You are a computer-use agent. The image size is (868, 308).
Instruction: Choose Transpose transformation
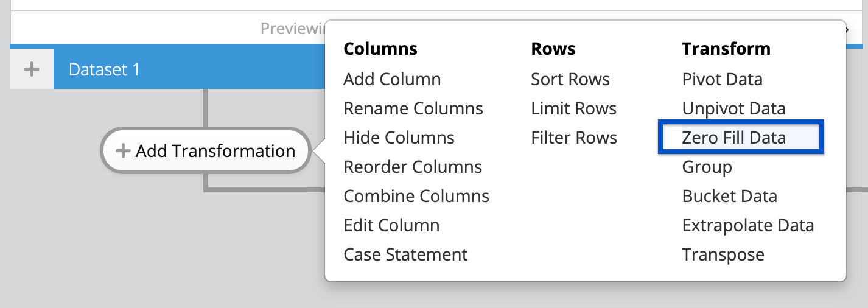click(723, 254)
